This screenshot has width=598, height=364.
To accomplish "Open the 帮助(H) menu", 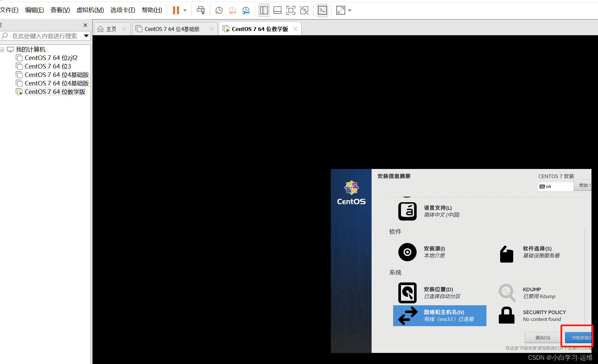I will click(x=152, y=10).
